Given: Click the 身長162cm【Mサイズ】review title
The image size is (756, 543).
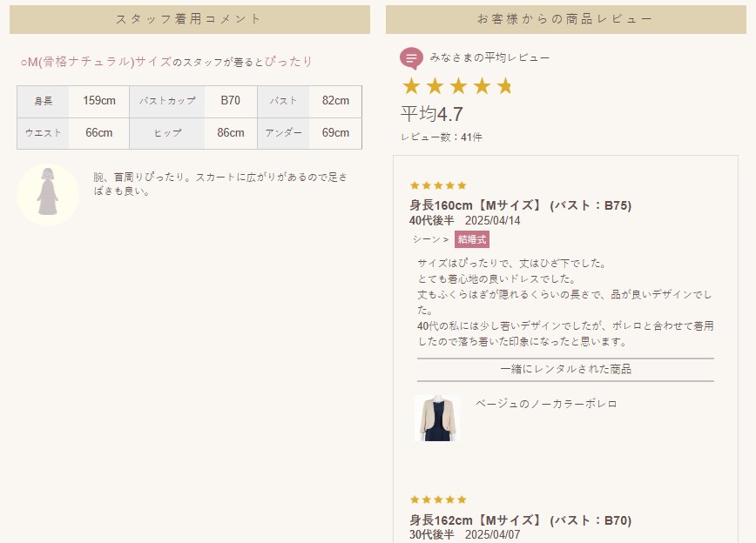Looking at the screenshot, I should 520,520.
